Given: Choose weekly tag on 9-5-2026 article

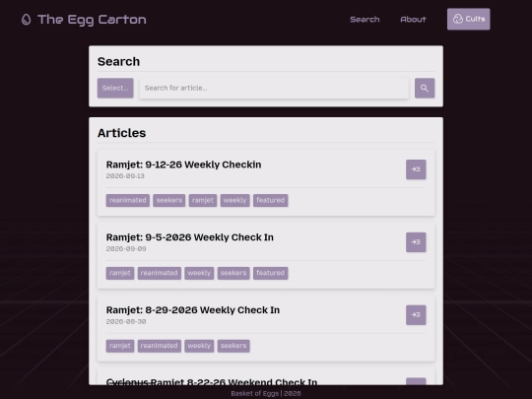Looking at the screenshot, I should point(199,273).
